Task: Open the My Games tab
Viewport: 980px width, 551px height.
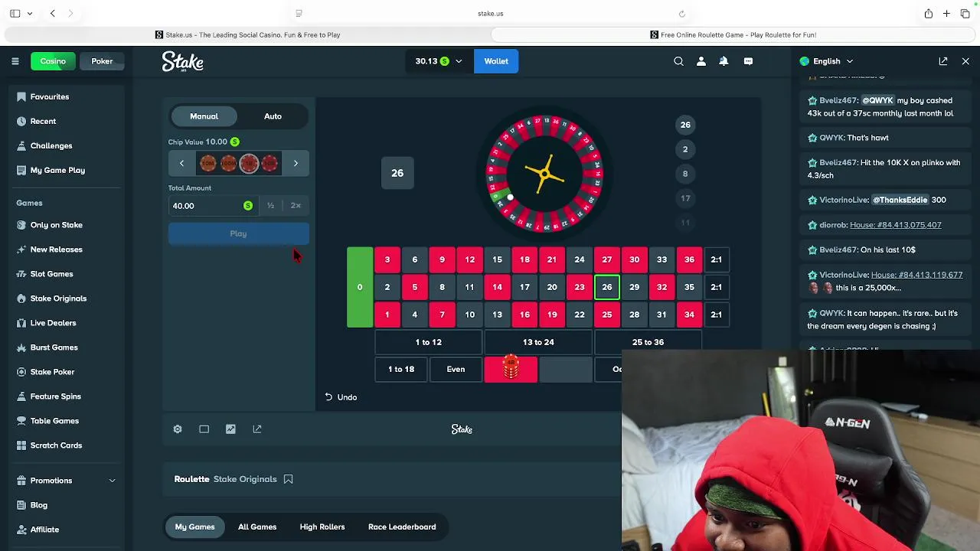Action: coord(194,527)
